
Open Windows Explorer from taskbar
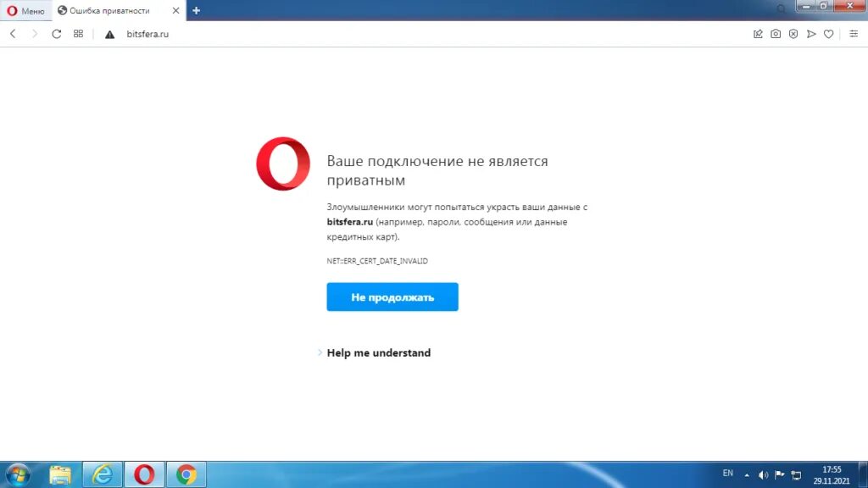tap(60, 474)
